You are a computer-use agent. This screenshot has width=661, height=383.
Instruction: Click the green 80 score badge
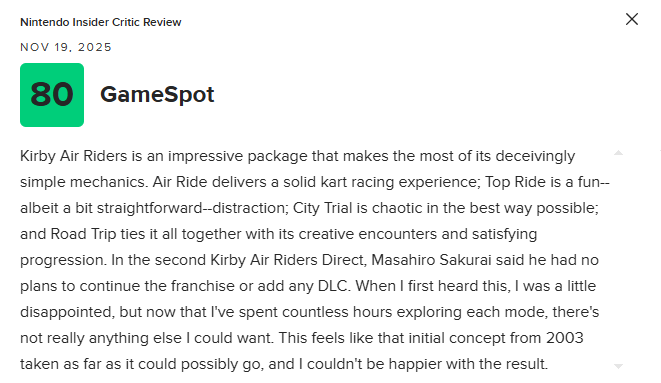point(52,95)
